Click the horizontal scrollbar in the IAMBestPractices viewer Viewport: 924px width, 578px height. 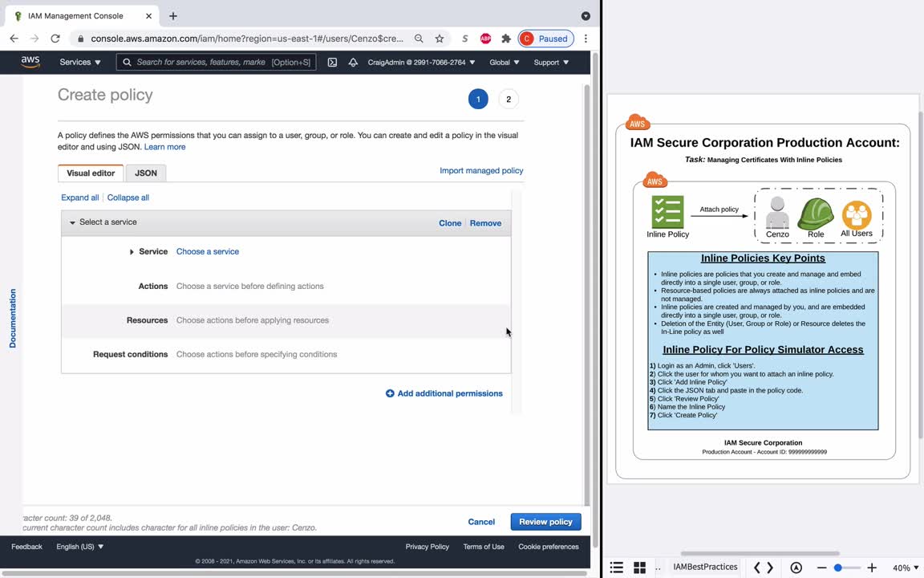760,553
